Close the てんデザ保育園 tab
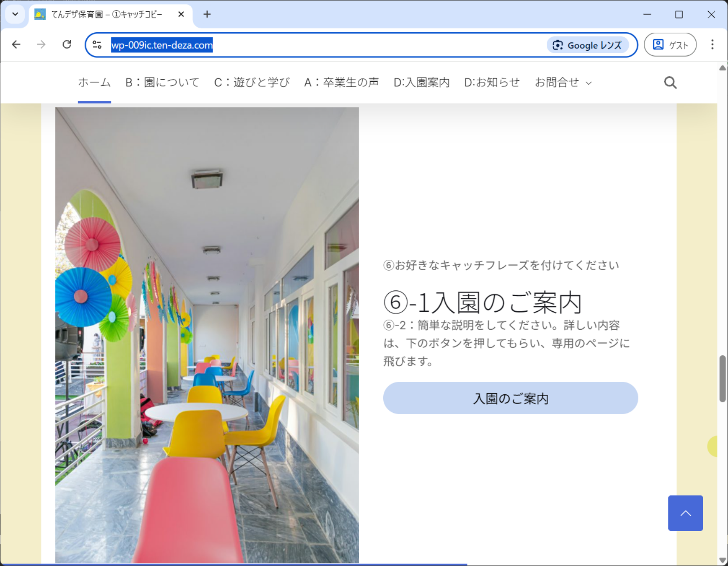 pos(181,14)
